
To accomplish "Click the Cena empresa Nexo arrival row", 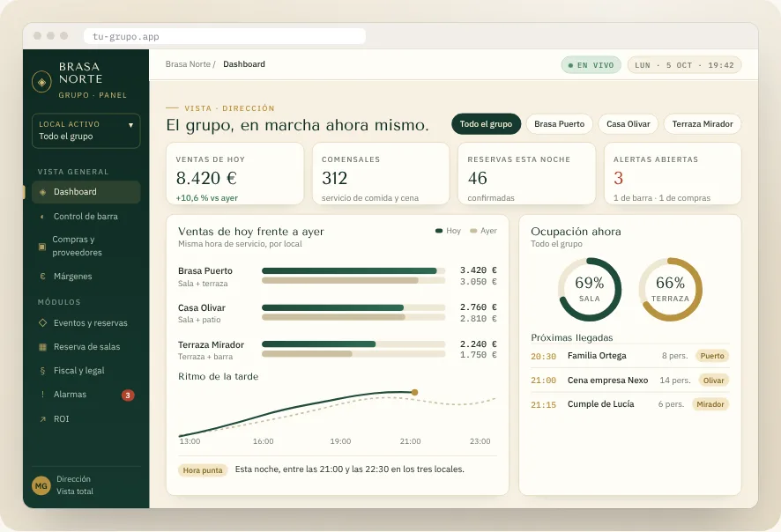I will (x=630, y=381).
